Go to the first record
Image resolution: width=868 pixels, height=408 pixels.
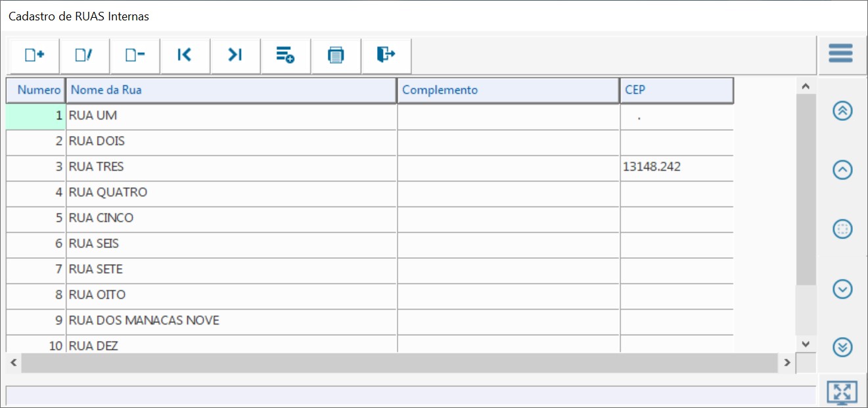click(185, 55)
